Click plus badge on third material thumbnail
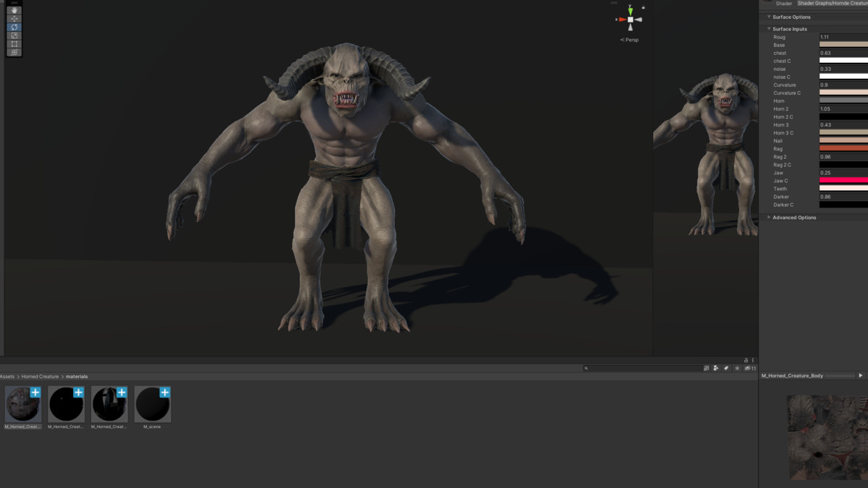Image resolution: width=868 pixels, height=488 pixels. tap(122, 393)
